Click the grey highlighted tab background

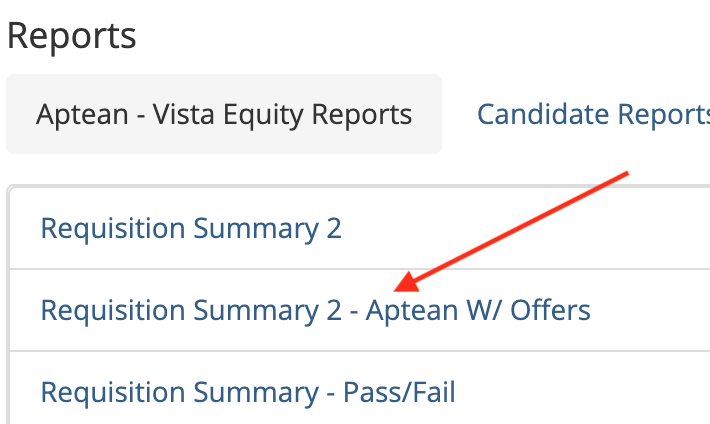tap(223, 142)
